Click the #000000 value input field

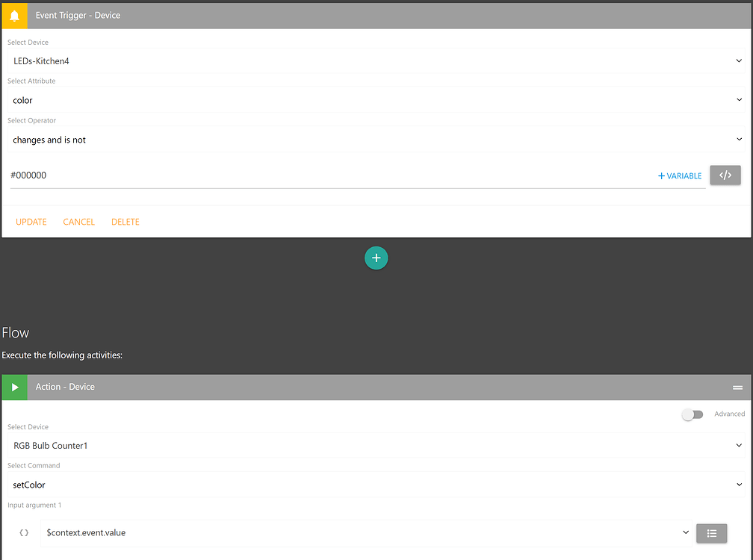tap(329, 175)
